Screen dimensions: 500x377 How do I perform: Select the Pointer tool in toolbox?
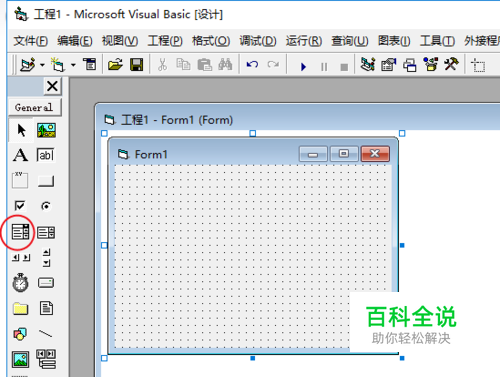21,130
